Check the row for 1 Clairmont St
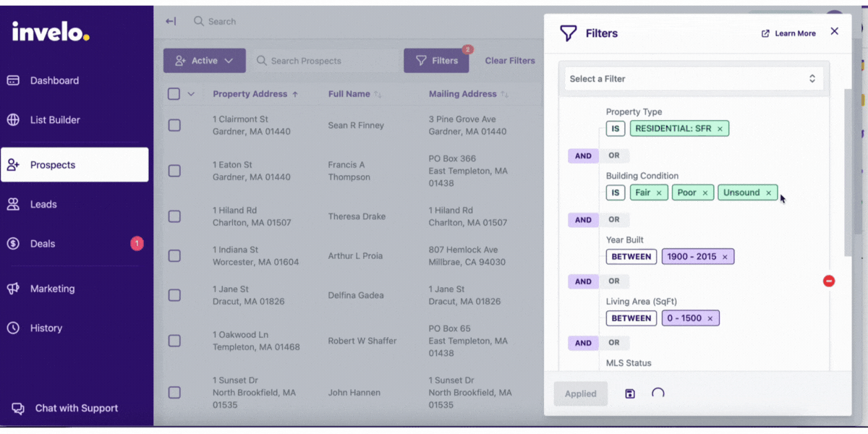The height and width of the screenshot is (434, 868). point(174,125)
